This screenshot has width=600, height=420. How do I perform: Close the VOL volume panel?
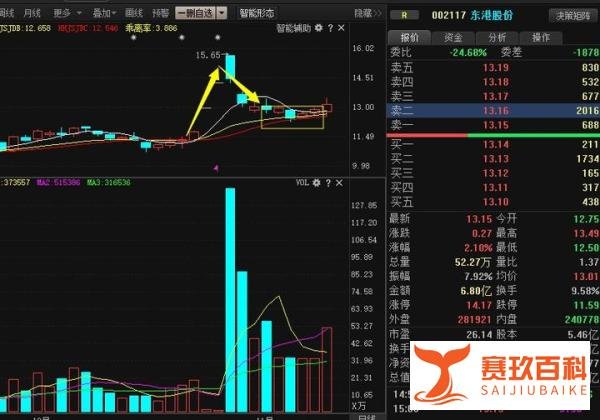coord(339,183)
